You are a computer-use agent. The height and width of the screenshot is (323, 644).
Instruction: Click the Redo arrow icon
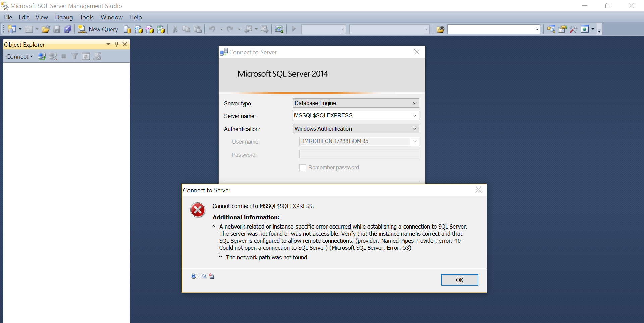[230, 29]
